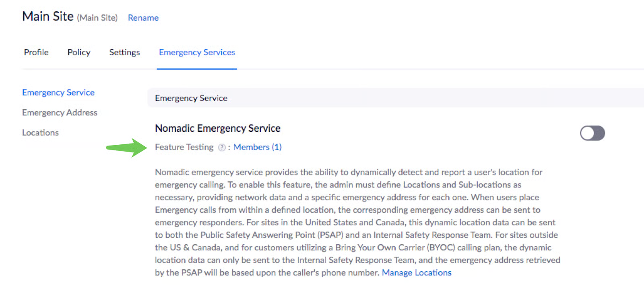The image size is (644, 285).
Task: Enable the Nomadic Emergency Service toggle
Action: [592, 133]
